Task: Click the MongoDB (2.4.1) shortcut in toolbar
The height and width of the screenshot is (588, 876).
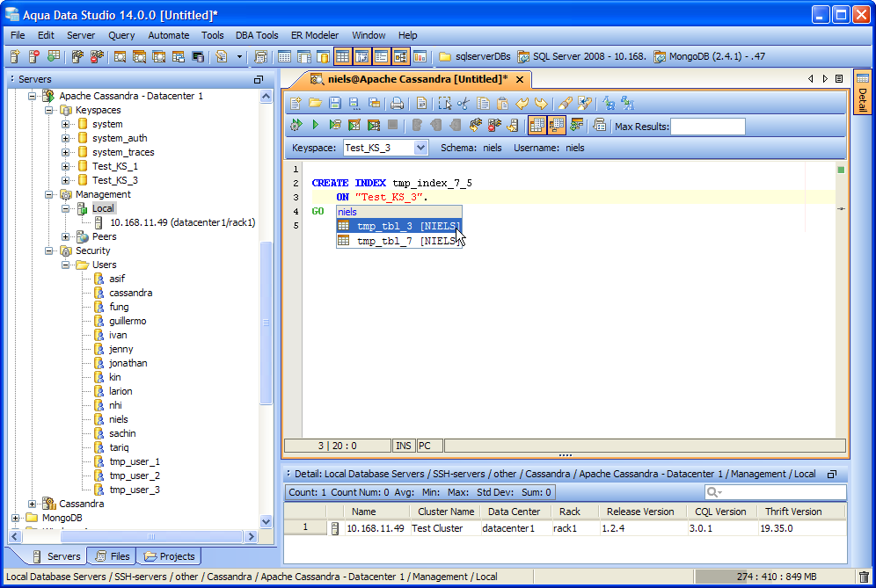Action: pyautogui.click(x=710, y=56)
